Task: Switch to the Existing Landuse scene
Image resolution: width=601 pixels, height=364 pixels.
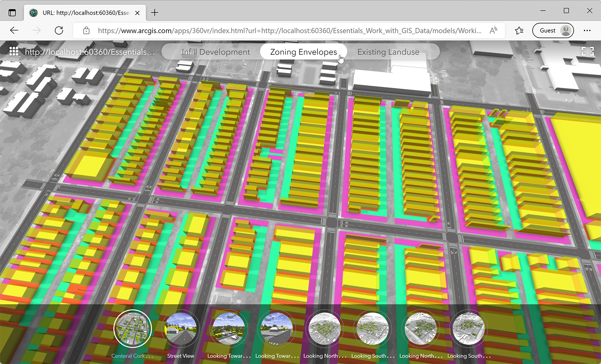Action: 388,52
